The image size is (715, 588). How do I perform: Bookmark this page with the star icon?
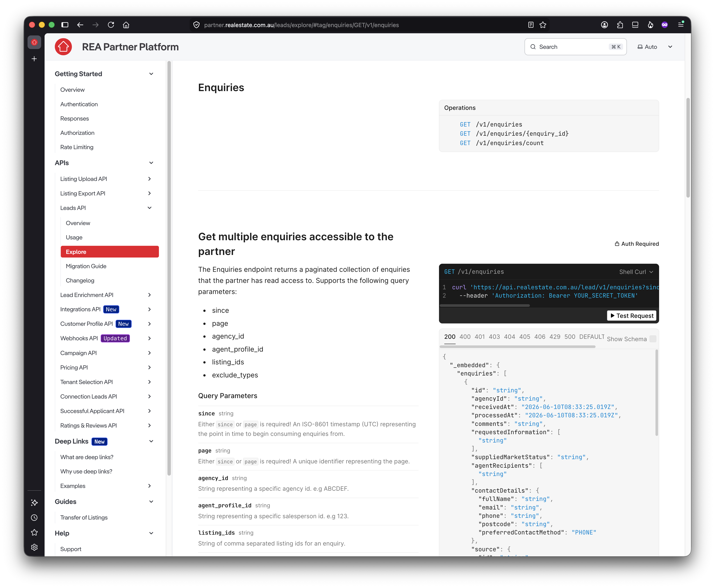[x=543, y=25]
